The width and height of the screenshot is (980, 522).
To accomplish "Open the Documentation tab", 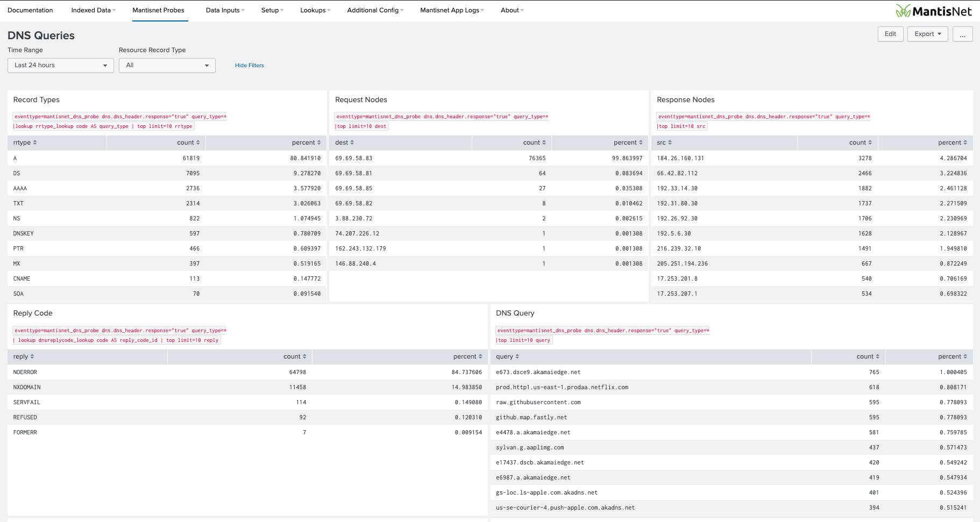I will [30, 10].
